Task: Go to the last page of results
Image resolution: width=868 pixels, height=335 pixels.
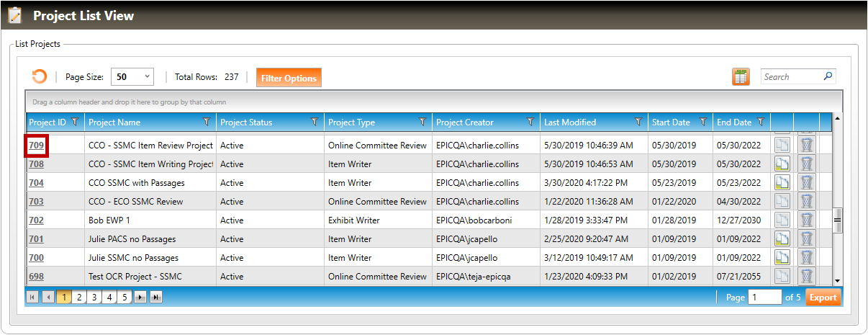Action: click(156, 297)
